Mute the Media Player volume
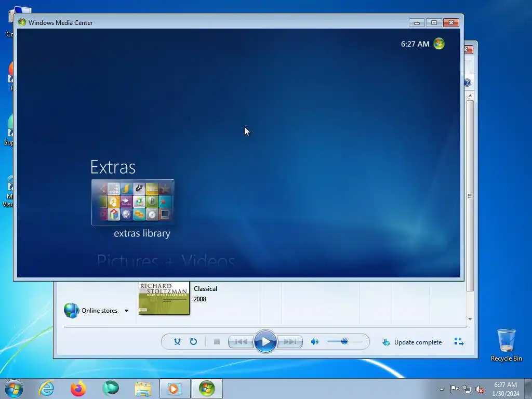This screenshot has height=399, width=532. coord(314,342)
